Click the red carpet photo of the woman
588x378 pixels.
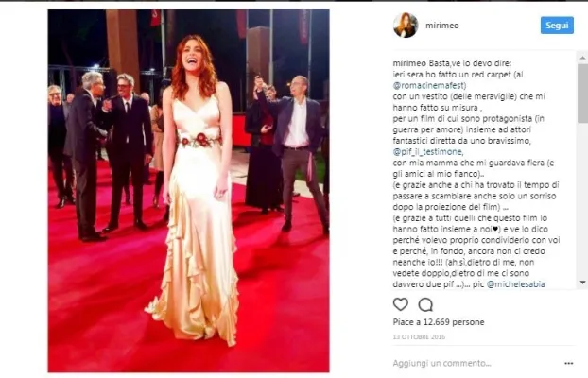coord(189,191)
